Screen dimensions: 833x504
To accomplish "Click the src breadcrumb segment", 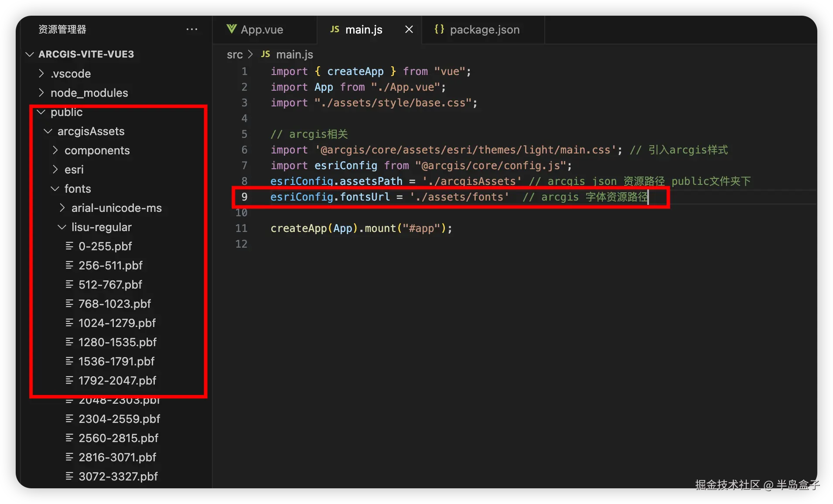I will (235, 54).
